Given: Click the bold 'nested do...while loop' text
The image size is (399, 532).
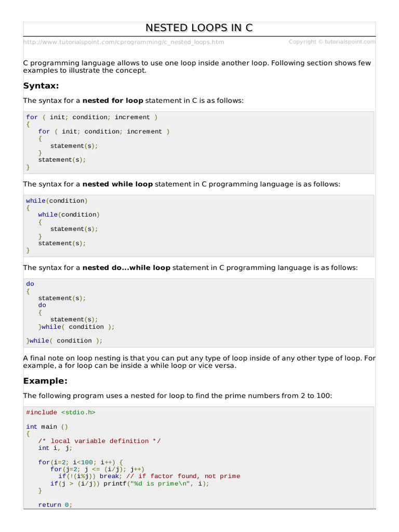Looking at the screenshot, I should coord(126,268).
